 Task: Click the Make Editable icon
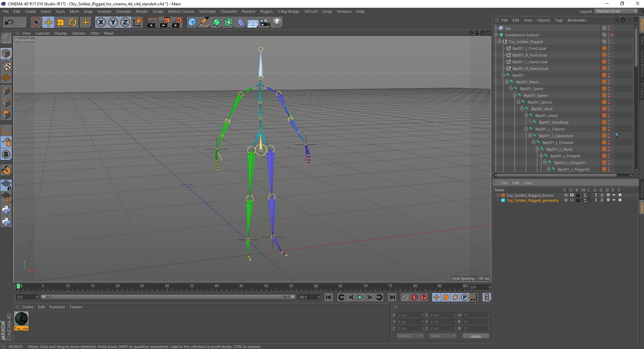pyautogui.click(x=6, y=39)
